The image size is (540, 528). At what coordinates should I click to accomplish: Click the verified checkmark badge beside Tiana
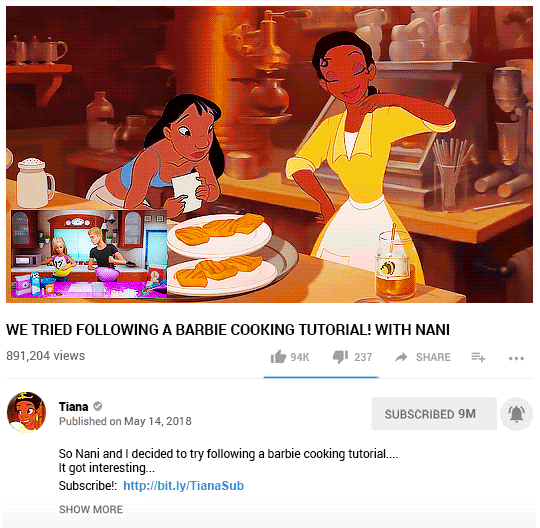(x=98, y=406)
